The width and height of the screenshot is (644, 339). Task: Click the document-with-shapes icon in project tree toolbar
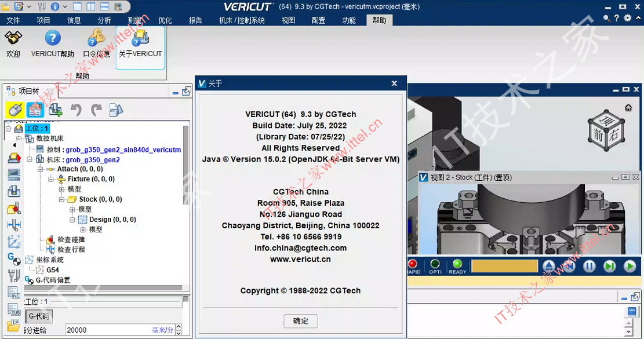[x=117, y=110]
